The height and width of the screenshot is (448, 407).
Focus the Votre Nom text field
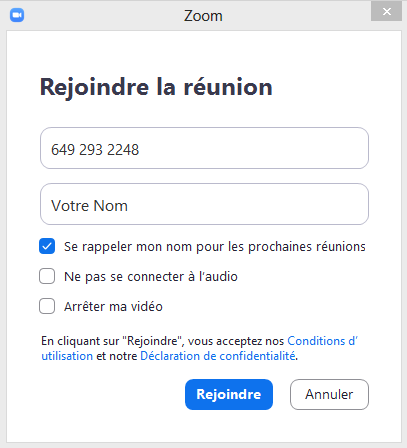pos(204,204)
